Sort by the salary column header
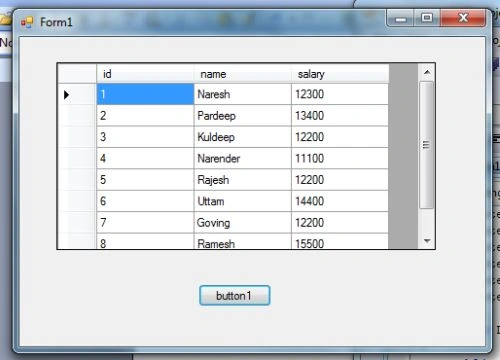500x360 pixels. (x=340, y=74)
